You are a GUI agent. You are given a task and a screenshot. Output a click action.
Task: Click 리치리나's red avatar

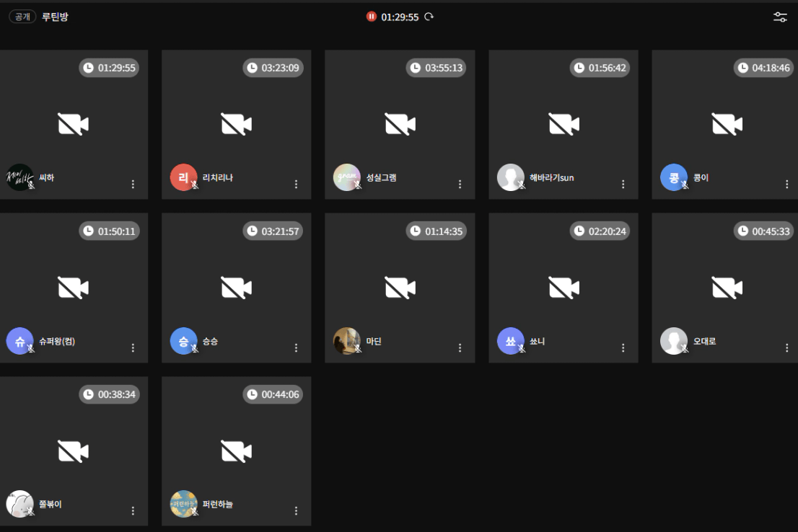pos(183,177)
